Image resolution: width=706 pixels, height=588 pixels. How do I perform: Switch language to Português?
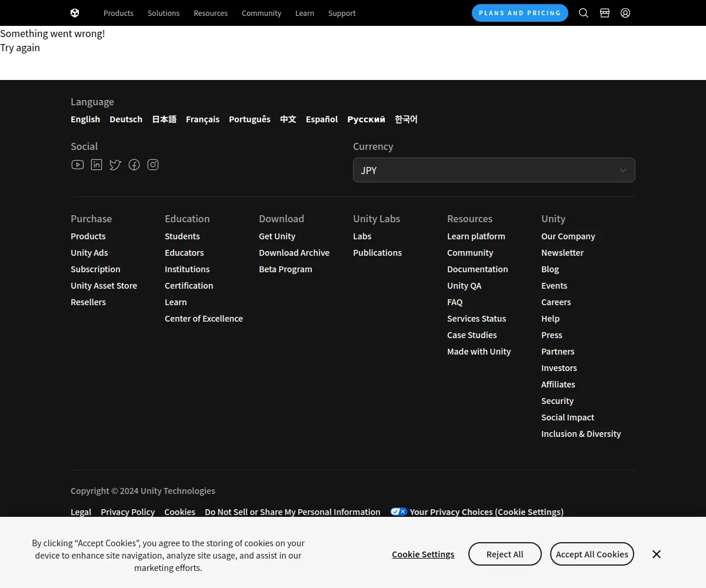click(x=249, y=119)
